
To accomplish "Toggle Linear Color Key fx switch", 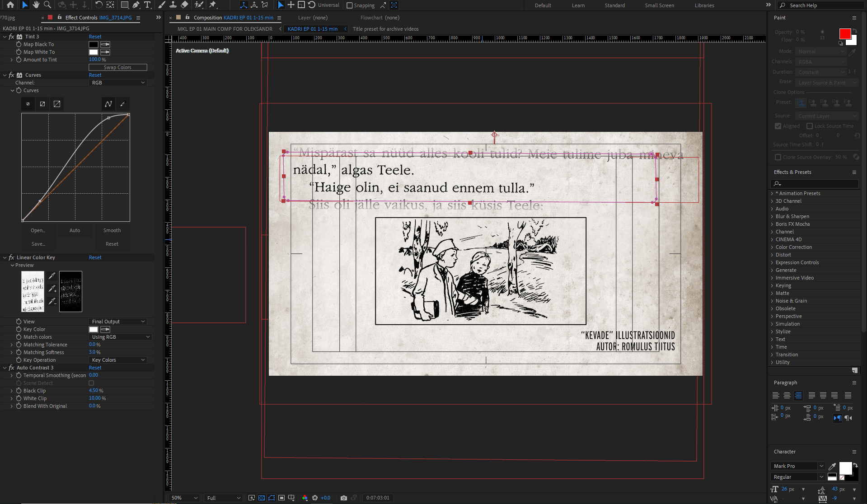I will tap(12, 257).
